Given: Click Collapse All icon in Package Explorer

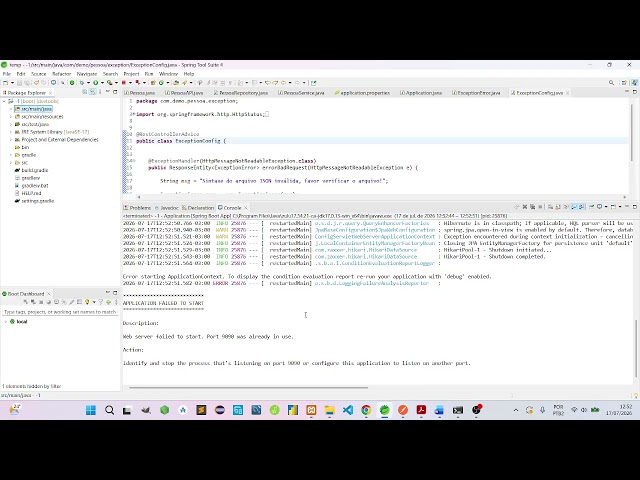Looking at the screenshot, I should coord(84,92).
